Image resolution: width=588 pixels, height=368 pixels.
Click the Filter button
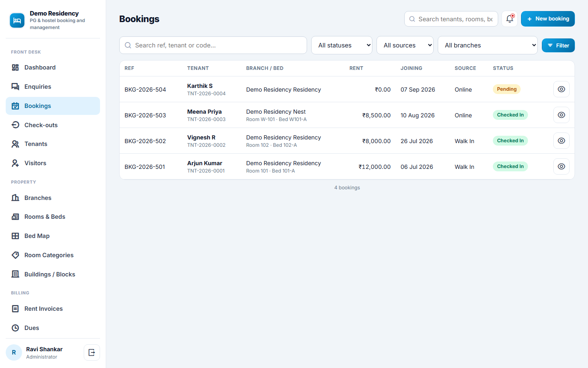(x=558, y=45)
